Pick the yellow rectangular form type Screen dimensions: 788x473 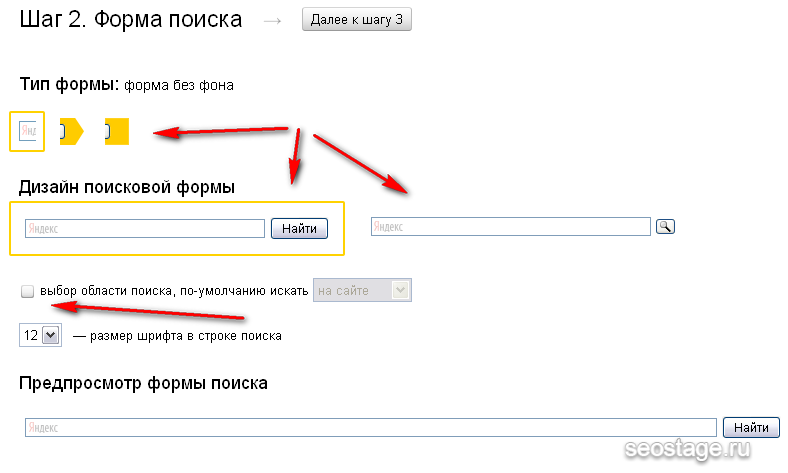pos(117,131)
